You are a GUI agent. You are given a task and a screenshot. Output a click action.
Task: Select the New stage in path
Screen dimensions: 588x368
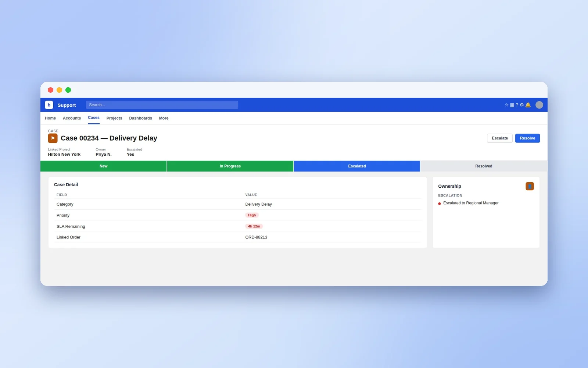(x=104, y=166)
